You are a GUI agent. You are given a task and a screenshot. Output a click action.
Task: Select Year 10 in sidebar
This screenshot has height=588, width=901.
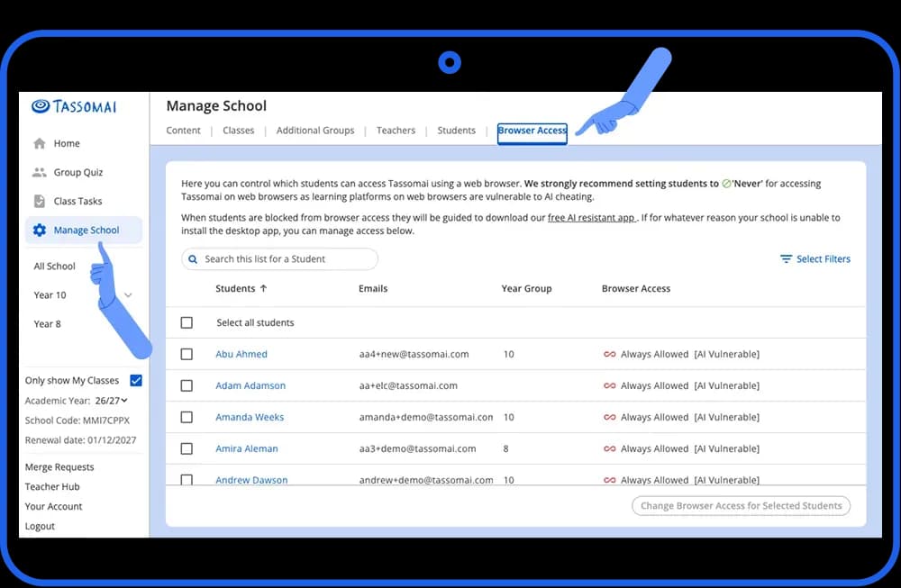click(x=50, y=295)
